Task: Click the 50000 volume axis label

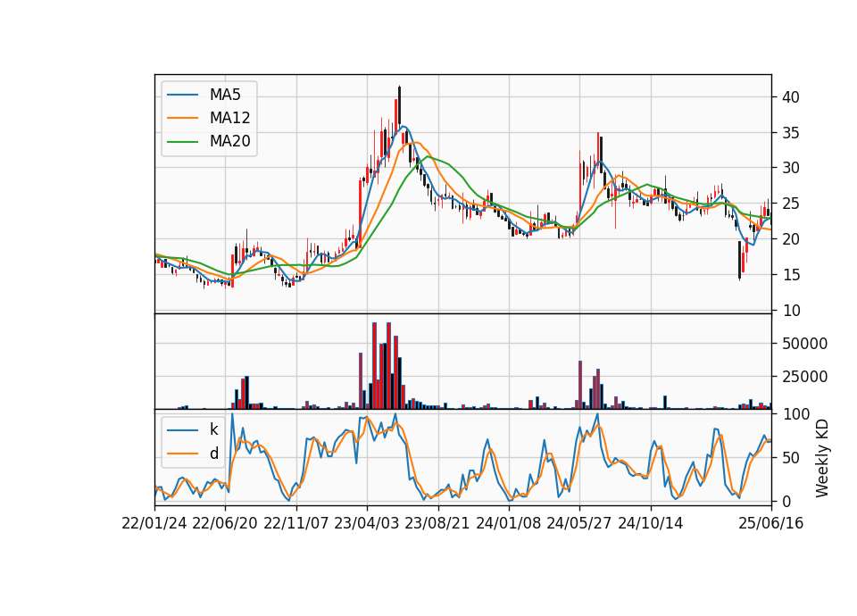Action: click(804, 343)
